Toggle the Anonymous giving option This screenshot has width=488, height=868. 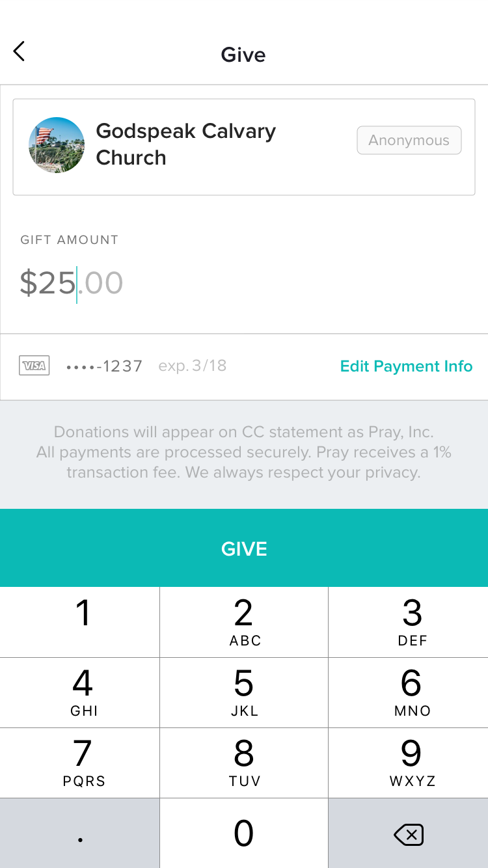[x=409, y=141]
